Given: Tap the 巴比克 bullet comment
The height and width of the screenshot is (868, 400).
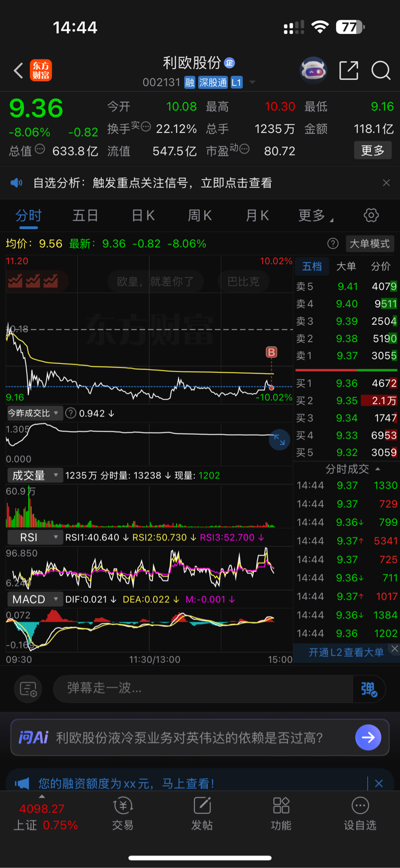Looking at the screenshot, I should 243,282.
